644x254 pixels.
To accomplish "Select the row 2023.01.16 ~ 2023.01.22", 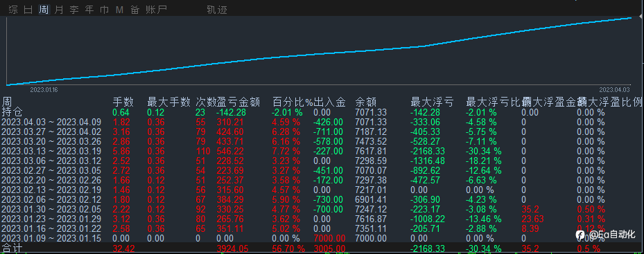I will [x=322, y=228].
